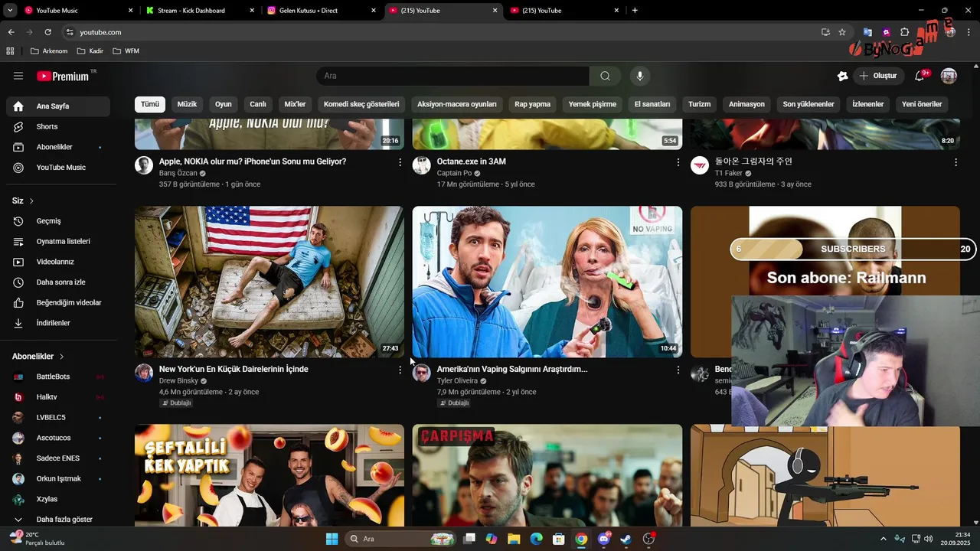Click the Oluştur create button

[877, 76]
